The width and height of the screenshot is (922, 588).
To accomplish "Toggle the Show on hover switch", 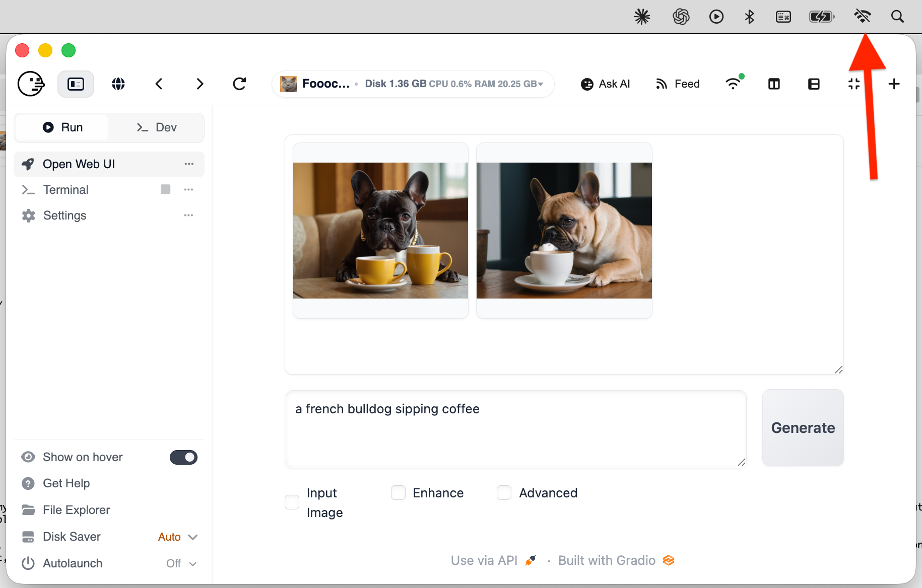I will click(x=183, y=457).
